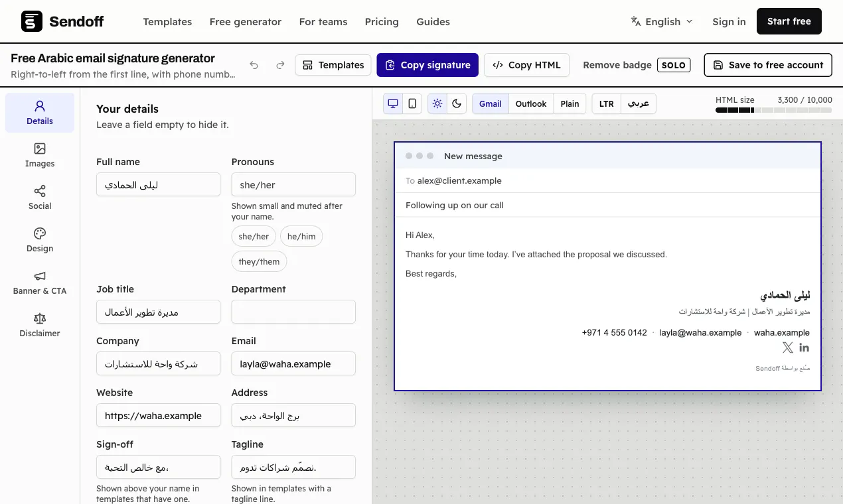Click the LinkedIn icon in signature preview
This screenshot has height=504, width=843.
click(x=804, y=347)
